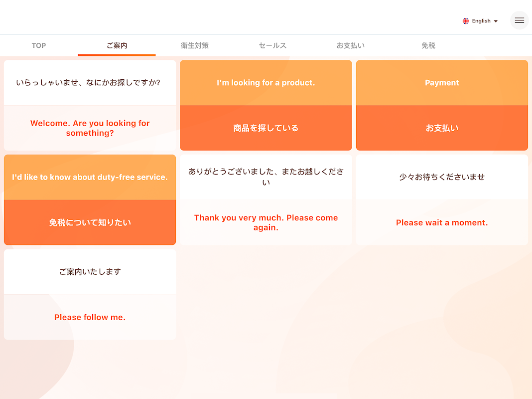
Task: Click "Welcome. Are you looking for something?" text
Action: (90, 128)
